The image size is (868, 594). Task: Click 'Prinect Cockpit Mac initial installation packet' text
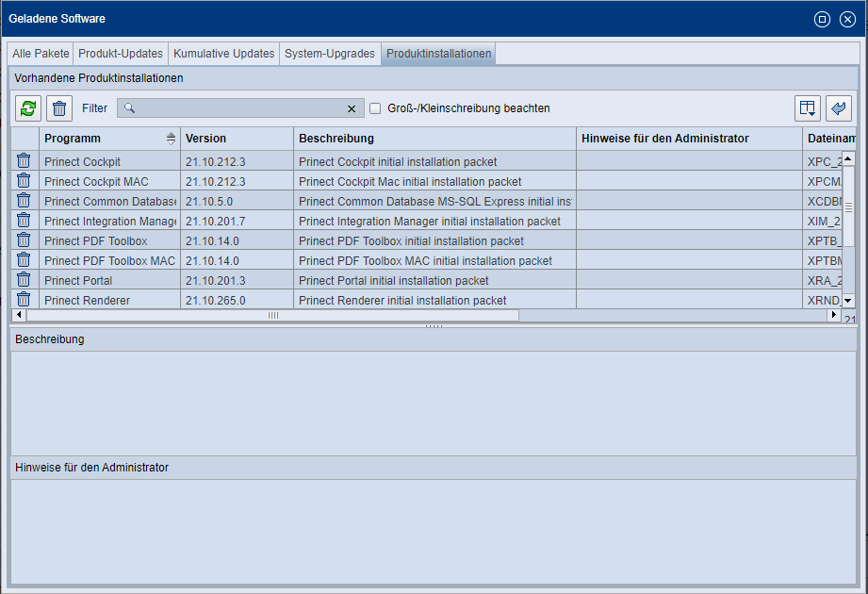tap(410, 182)
